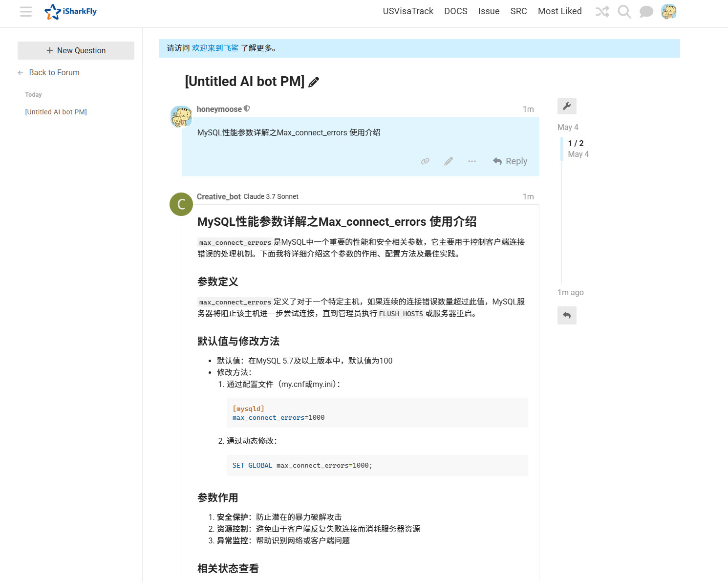Switch to the DOCS section
The image size is (728, 582).
[455, 11]
